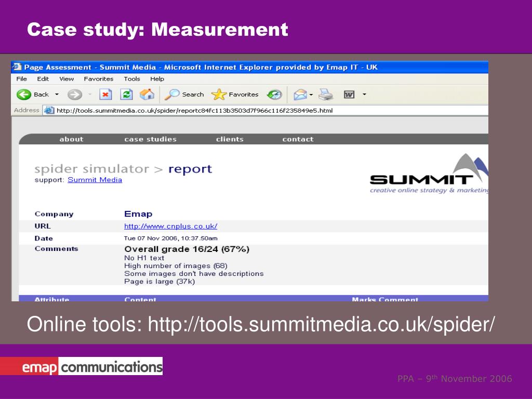Open the File menu

[21, 79]
